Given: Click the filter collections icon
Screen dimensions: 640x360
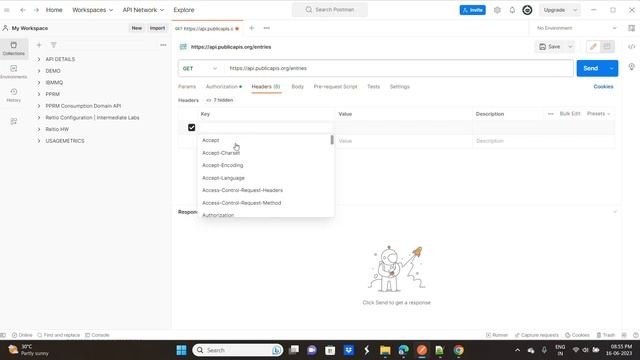Looking at the screenshot, I should pos(53,45).
